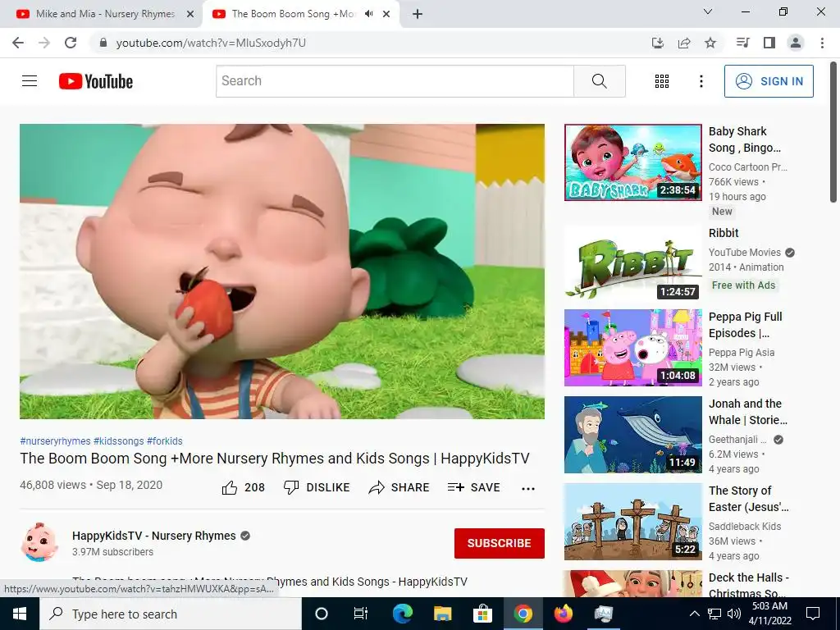The height and width of the screenshot is (630, 840).
Task: Open the SHARE option
Action: point(399,487)
